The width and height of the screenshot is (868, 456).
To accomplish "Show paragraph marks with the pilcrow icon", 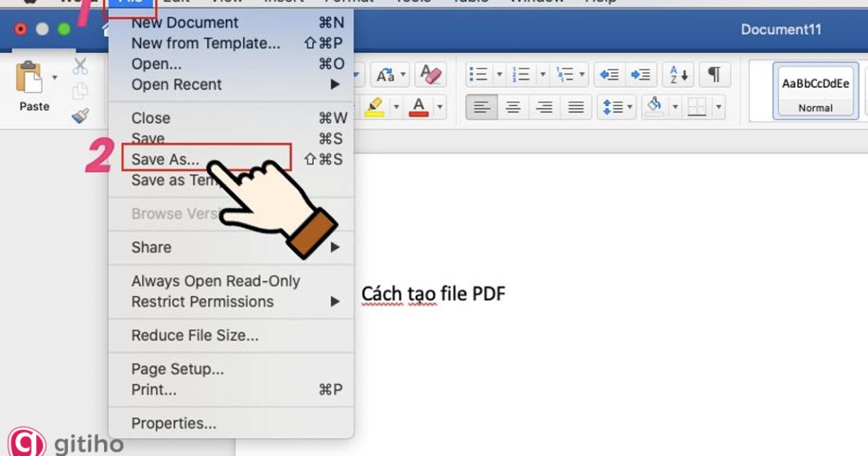I will (x=715, y=74).
